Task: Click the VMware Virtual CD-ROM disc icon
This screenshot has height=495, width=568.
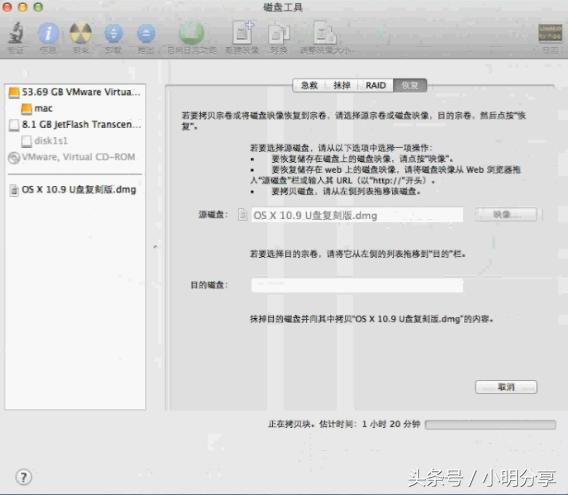Action: (x=14, y=158)
